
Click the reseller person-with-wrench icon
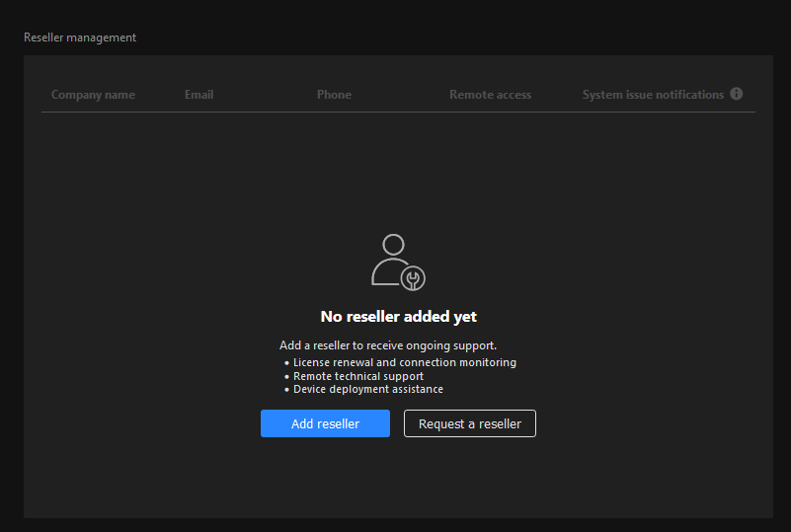[398, 263]
